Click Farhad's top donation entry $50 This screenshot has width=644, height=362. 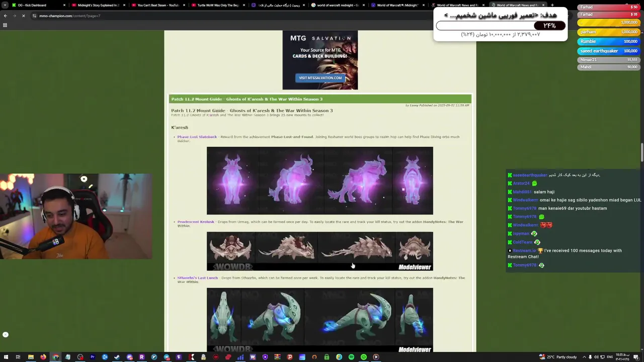(608, 7)
